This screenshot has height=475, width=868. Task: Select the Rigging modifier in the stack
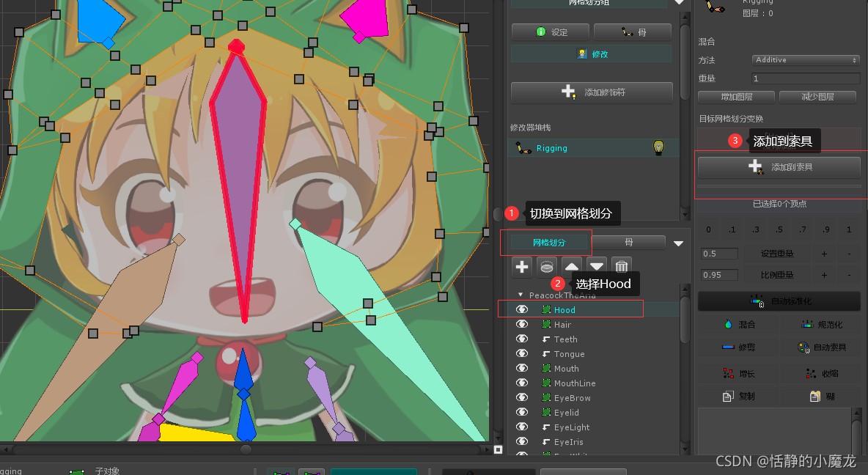coord(593,148)
